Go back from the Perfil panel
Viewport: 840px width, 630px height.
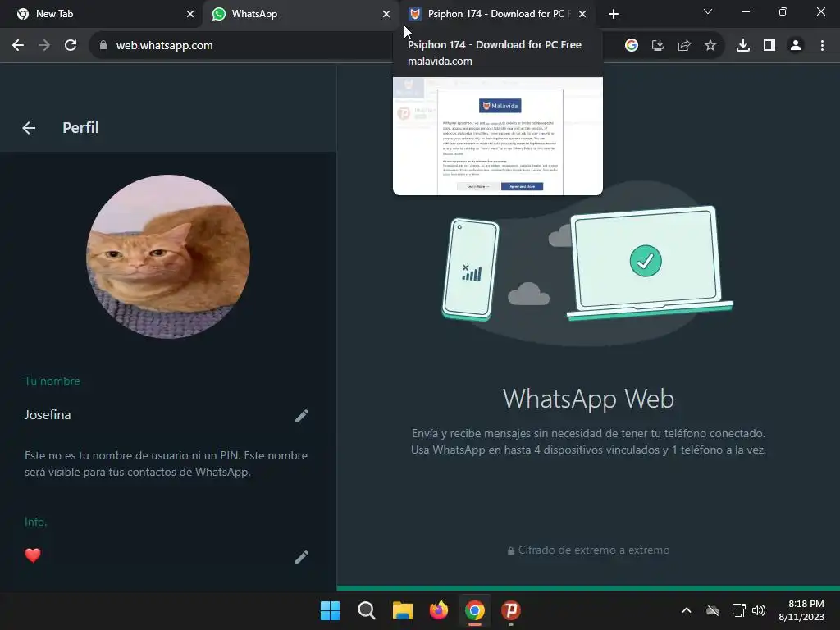(x=29, y=127)
